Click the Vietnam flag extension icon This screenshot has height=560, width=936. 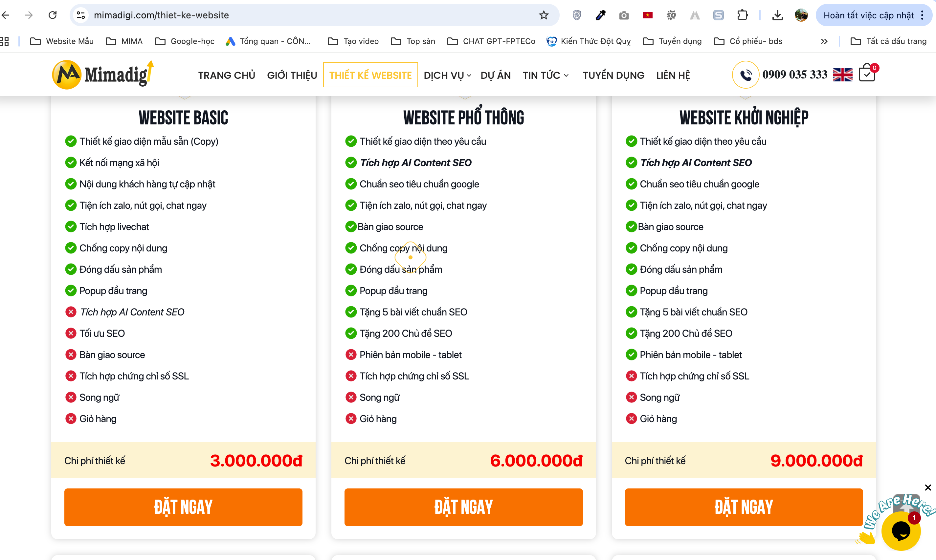[x=648, y=15]
